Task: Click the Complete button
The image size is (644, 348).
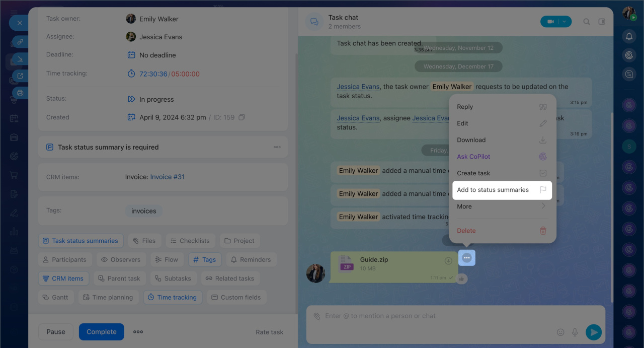Action: [101, 332]
